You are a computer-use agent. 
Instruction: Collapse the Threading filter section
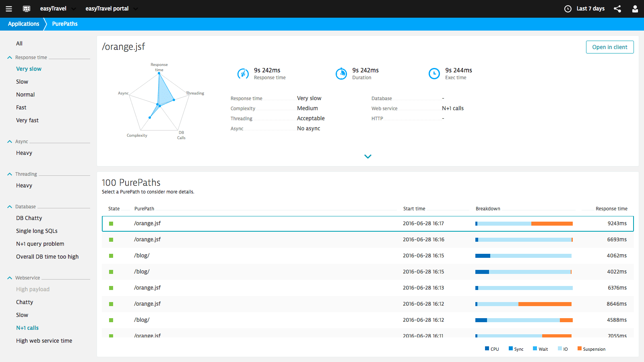click(x=10, y=174)
